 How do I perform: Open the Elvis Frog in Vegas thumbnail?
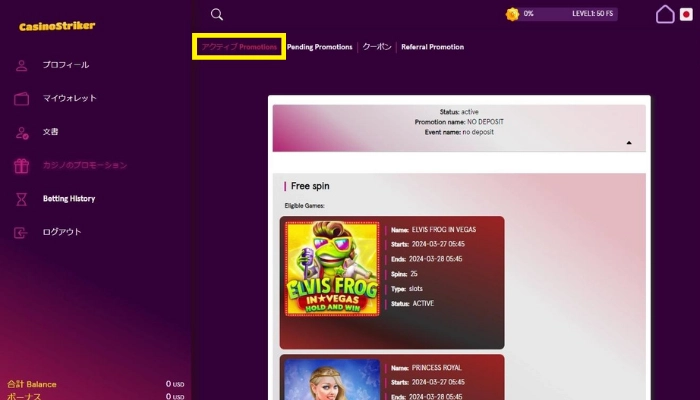(x=332, y=269)
